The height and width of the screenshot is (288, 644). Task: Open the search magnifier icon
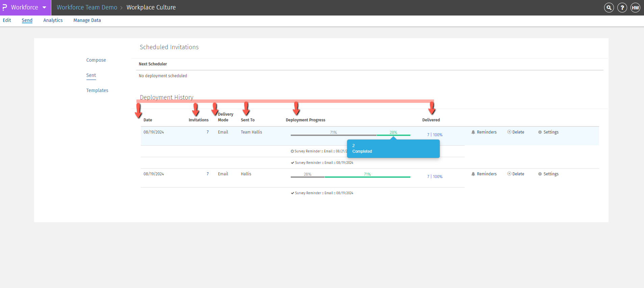609,7
